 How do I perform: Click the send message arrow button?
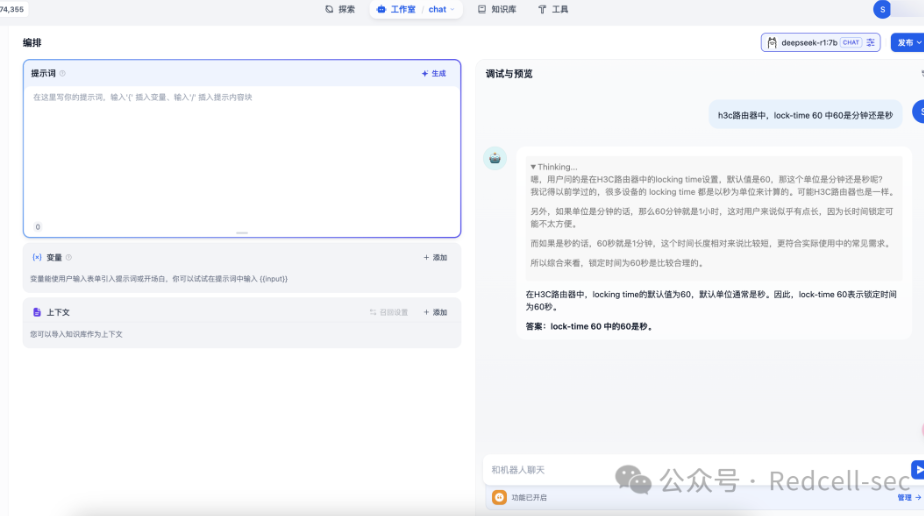917,469
